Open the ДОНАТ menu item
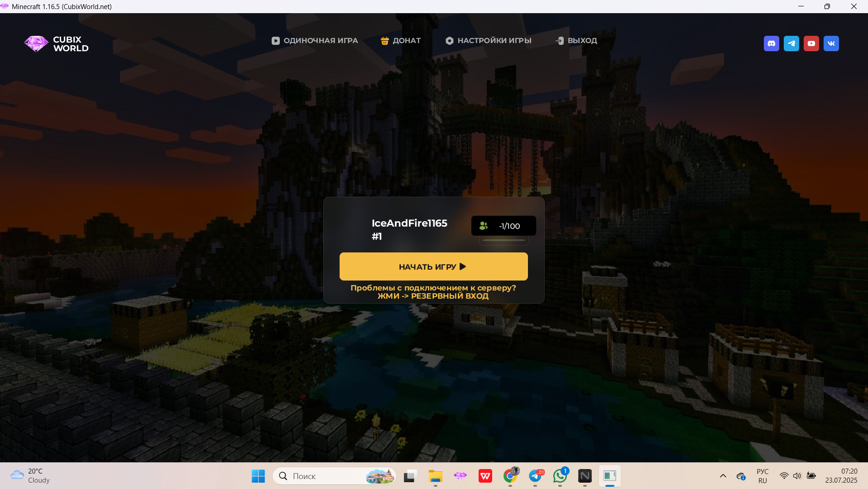The image size is (868, 489). (401, 41)
